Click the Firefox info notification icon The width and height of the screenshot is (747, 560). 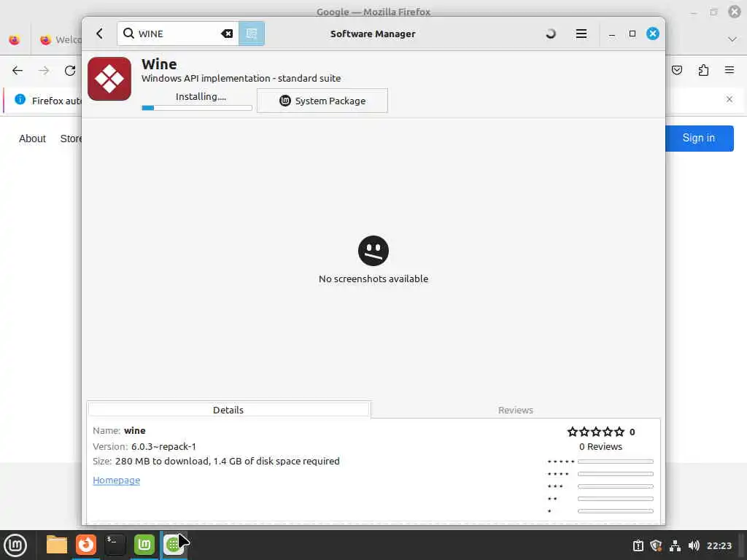click(20, 99)
